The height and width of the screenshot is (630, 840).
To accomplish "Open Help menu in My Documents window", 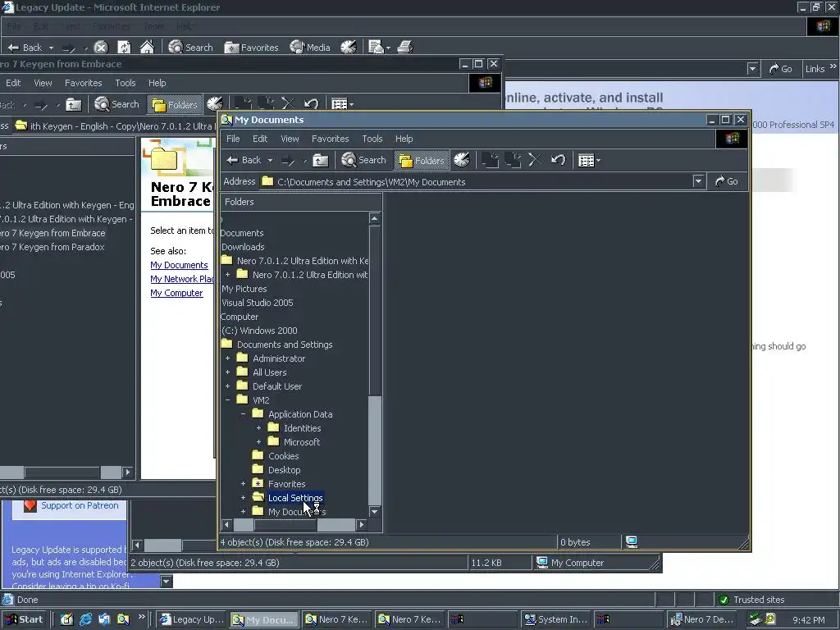I will click(404, 139).
